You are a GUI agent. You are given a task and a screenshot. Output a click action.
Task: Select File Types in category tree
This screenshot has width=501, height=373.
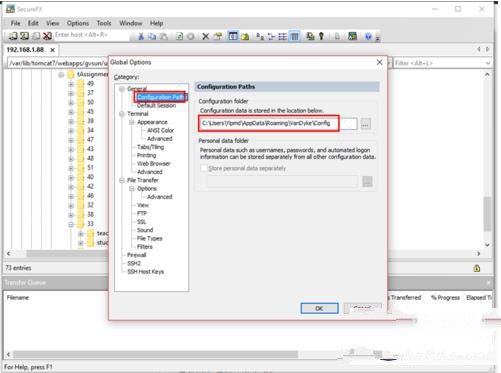[149, 238]
